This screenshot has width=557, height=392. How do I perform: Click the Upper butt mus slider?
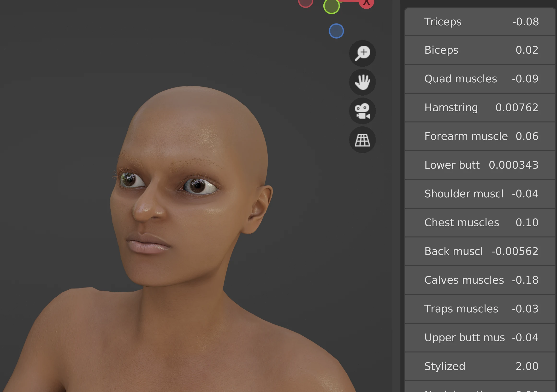(480, 338)
